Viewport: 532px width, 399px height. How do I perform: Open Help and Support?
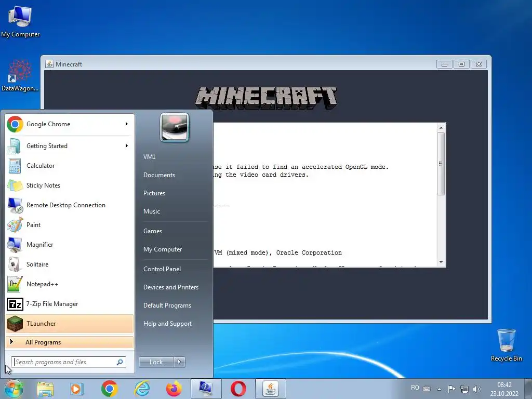tap(167, 324)
